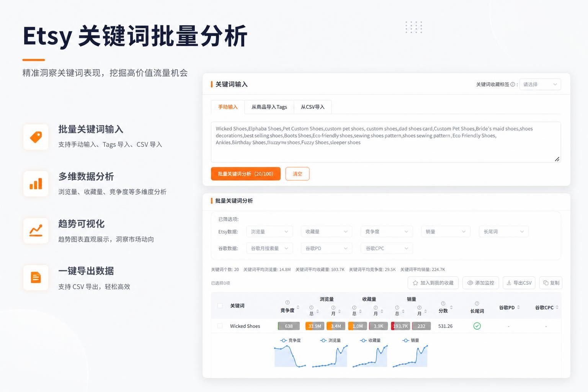Sort by 浏览量 总 column
The height and width of the screenshot is (392, 588).
pos(317,311)
